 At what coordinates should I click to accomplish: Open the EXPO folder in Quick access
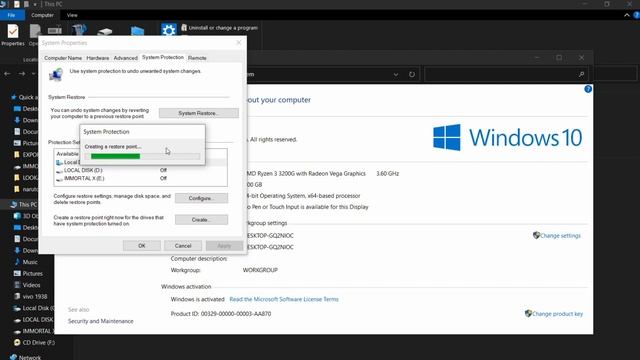[26, 155]
